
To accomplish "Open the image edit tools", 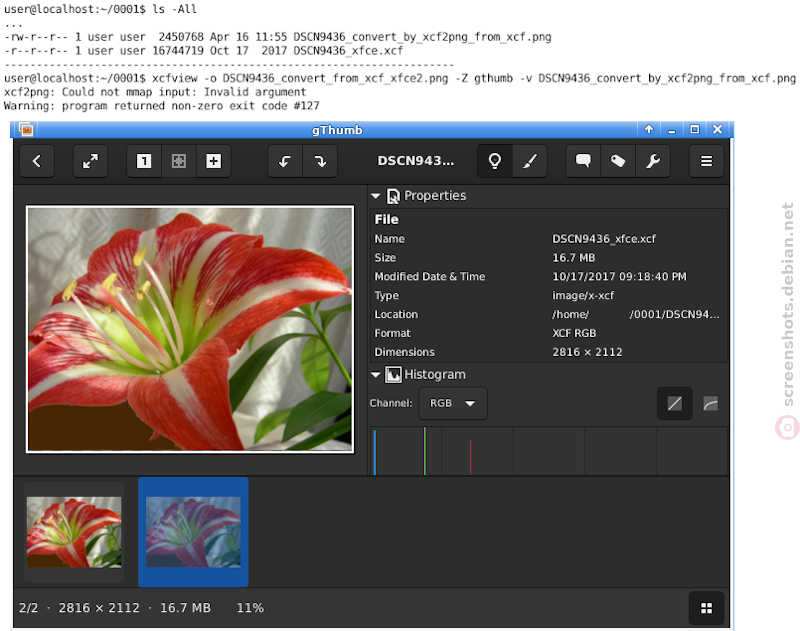I will tap(530, 161).
